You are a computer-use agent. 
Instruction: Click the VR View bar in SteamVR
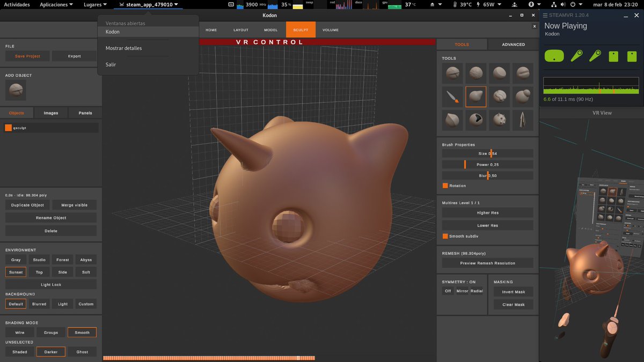(x=591, y=113)
